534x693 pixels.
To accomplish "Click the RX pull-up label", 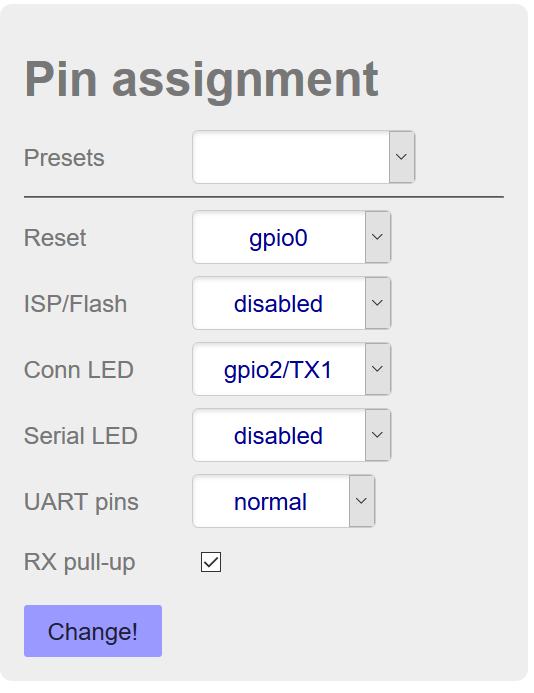I will click(x=80, y=563).
